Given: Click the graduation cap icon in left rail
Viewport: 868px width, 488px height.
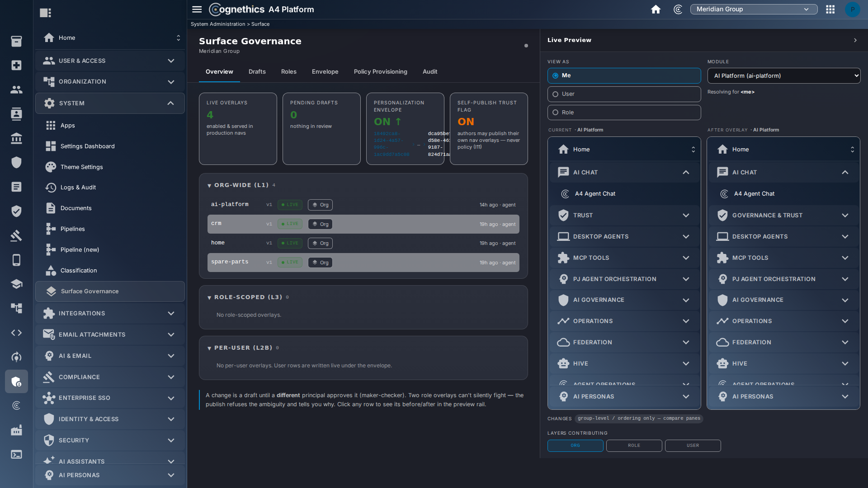Looking at the screenshot, I should pyautogui.click(x=16, y=284).
